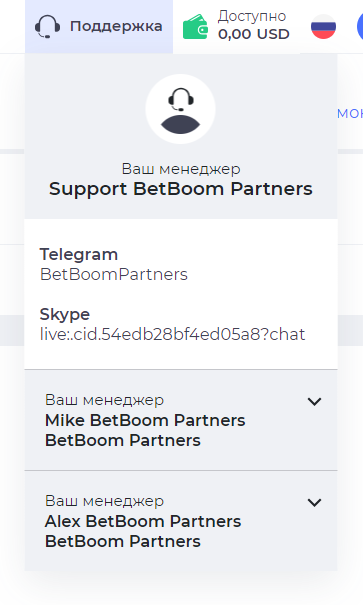Open the Поддержка menu label
The height and width of the screenshot is (605, 363).
pyautogui.click(x=116, y=26)
